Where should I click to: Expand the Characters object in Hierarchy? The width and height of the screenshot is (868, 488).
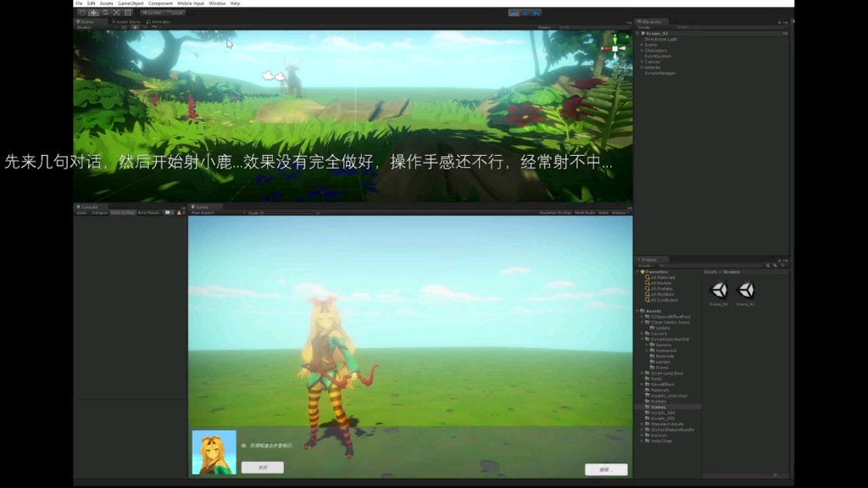642,51
